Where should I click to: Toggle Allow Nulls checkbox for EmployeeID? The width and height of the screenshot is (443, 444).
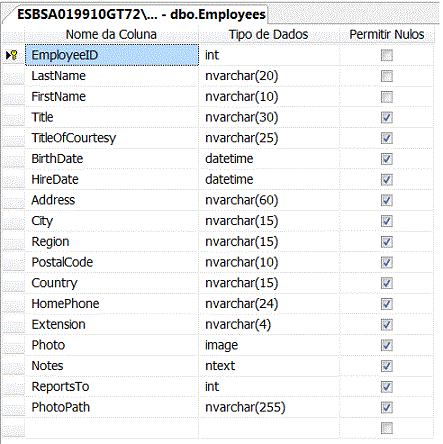(387, 55)
